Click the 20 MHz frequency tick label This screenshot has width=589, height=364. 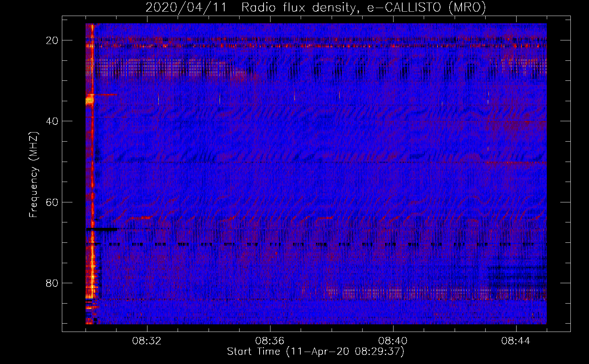click(52, 40)
